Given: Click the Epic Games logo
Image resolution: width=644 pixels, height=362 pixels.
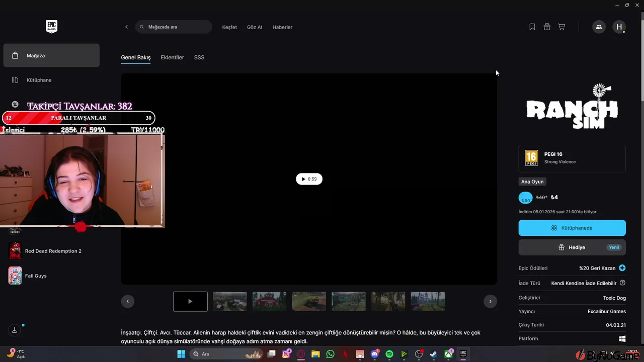Looking at the screenshot, I should pyautogui.click(x=51, y=27).
